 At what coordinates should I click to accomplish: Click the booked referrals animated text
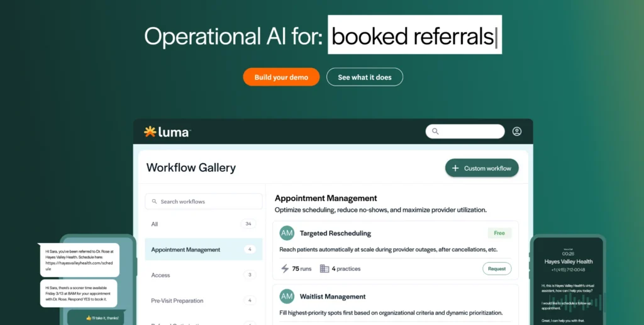415,35
